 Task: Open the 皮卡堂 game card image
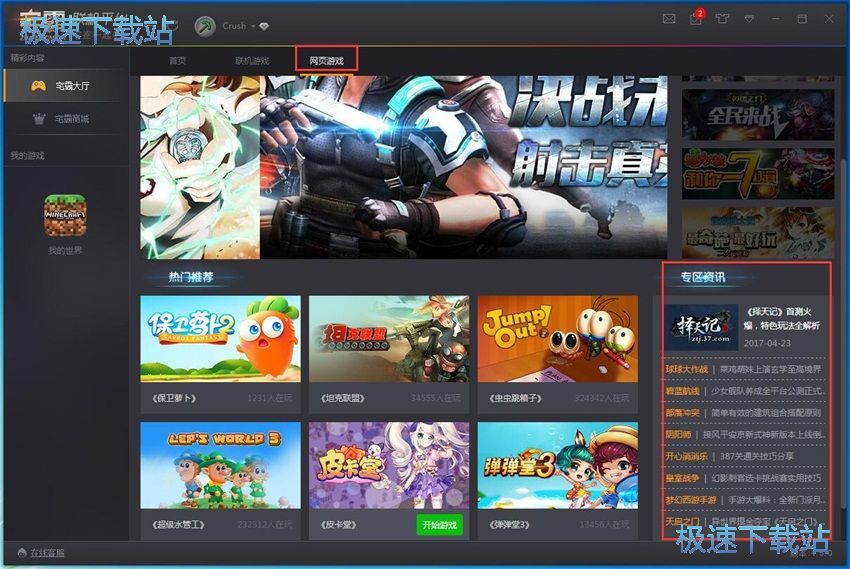click(x=389, y=465)
